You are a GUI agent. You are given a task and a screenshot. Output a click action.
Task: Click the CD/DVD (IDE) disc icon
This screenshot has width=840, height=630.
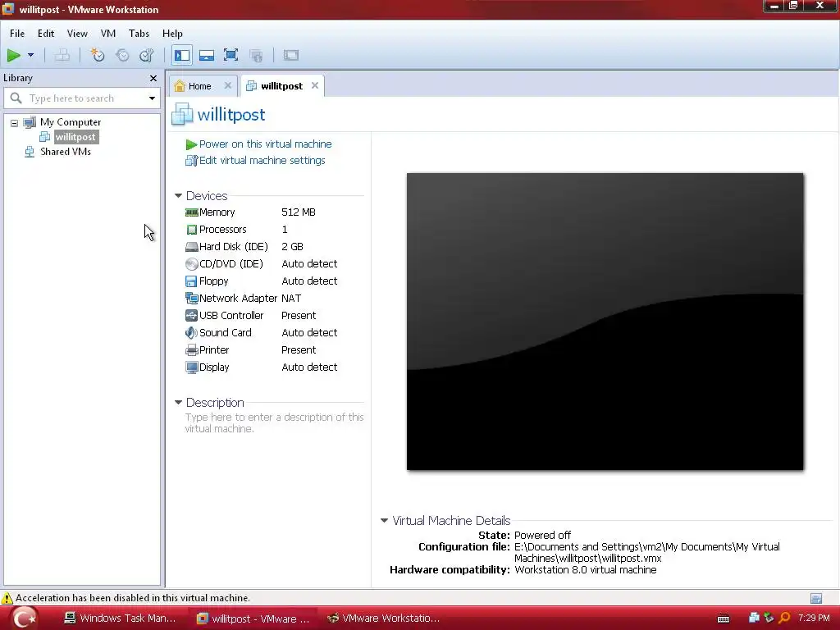point(191,264)
